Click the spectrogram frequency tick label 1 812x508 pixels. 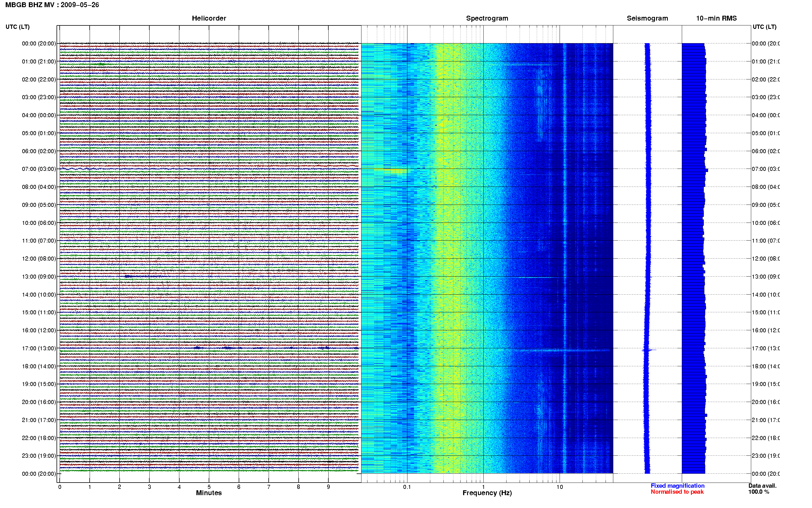[483, 487]
